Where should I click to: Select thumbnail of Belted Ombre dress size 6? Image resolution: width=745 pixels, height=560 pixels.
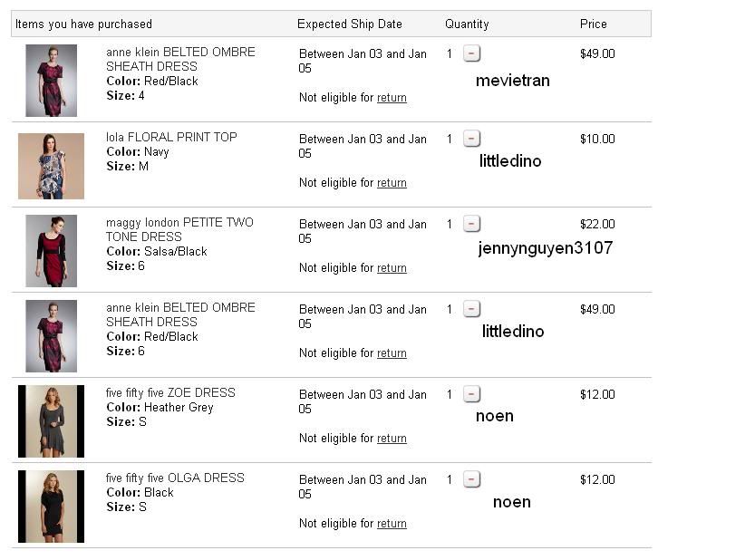click(51, 336)
